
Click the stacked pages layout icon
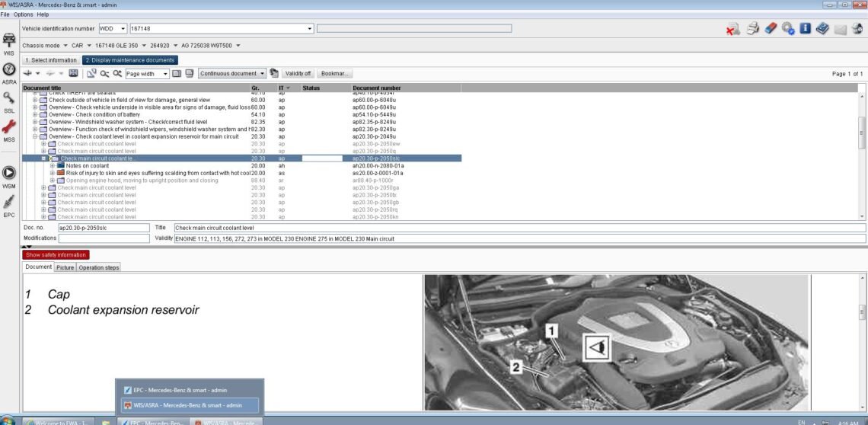(190, 73)
